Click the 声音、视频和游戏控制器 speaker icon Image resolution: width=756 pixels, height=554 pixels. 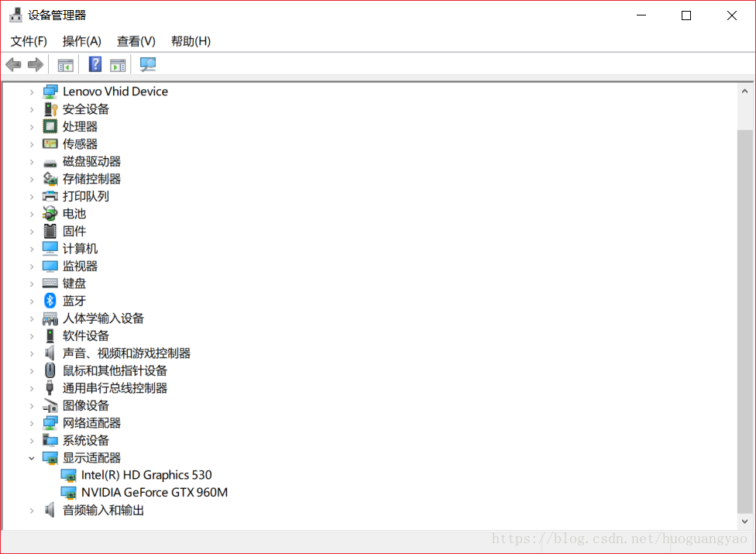(x=50, y=353)
